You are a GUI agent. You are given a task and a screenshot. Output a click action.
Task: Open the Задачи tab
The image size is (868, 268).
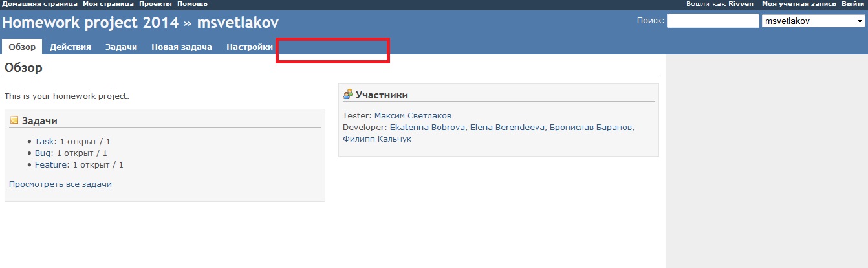click(122, 47)
